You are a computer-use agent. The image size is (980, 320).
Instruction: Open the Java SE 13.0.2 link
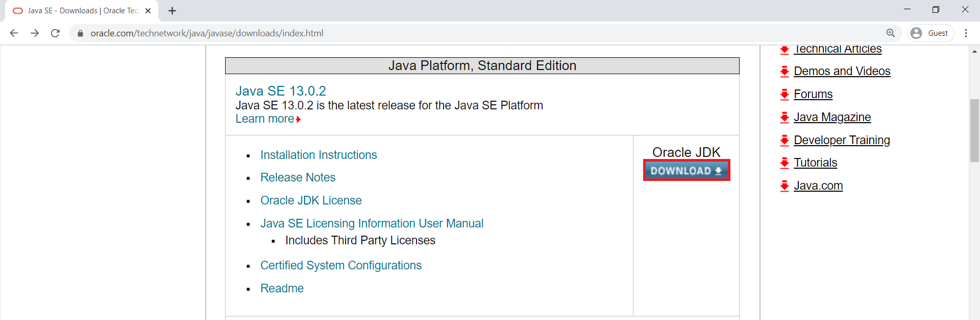point(281,91)
